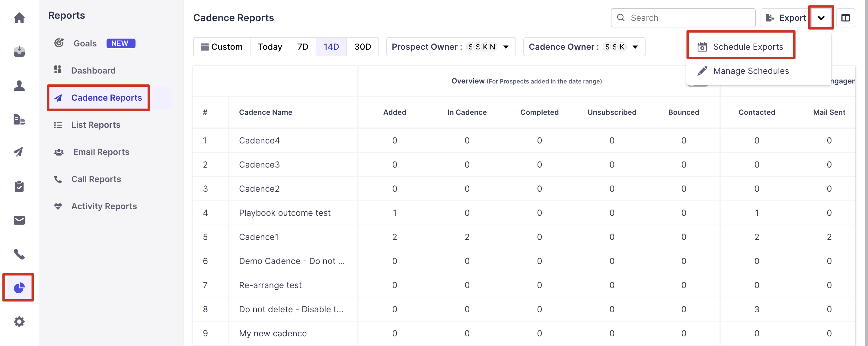Open the Reports pie chart icon
Image resolution: width=868 pixels, height=346 pixels.
click(19, 288)
